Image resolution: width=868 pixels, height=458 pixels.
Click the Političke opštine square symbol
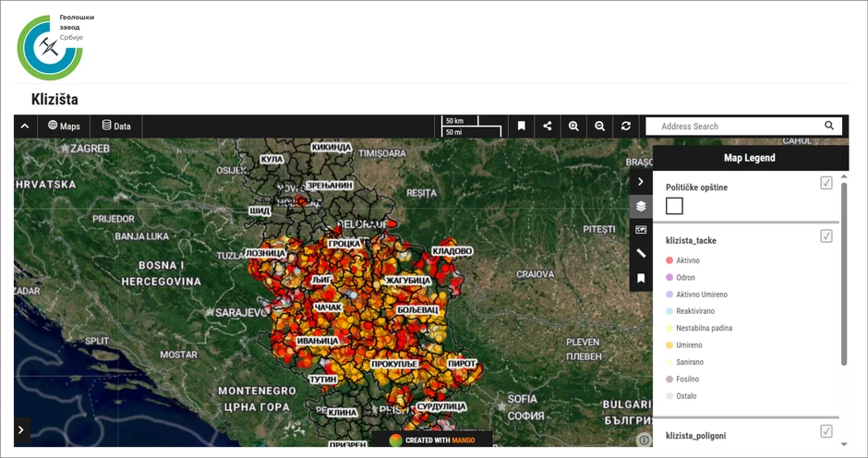click(674, 206)
